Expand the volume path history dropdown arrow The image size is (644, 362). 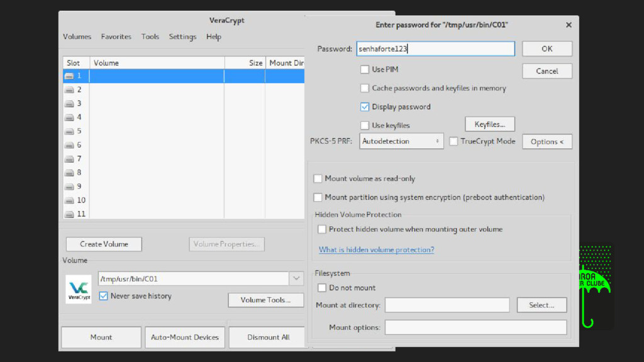[x=296, y=278]
